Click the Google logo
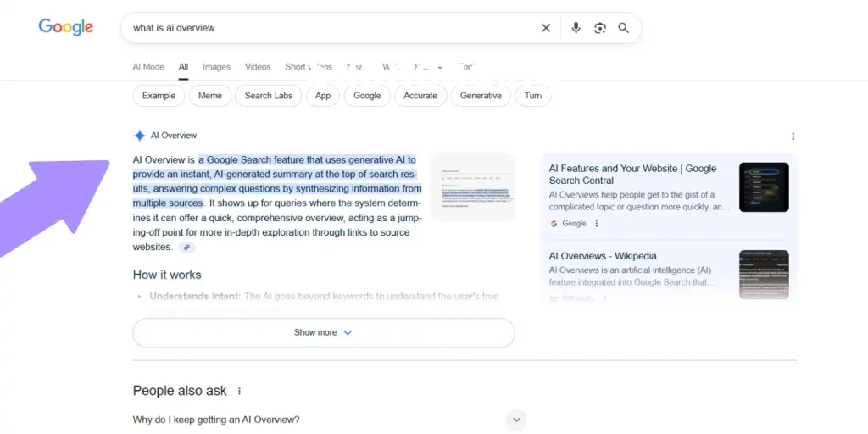This screenshot has height=434, width=868. (66, 26)
